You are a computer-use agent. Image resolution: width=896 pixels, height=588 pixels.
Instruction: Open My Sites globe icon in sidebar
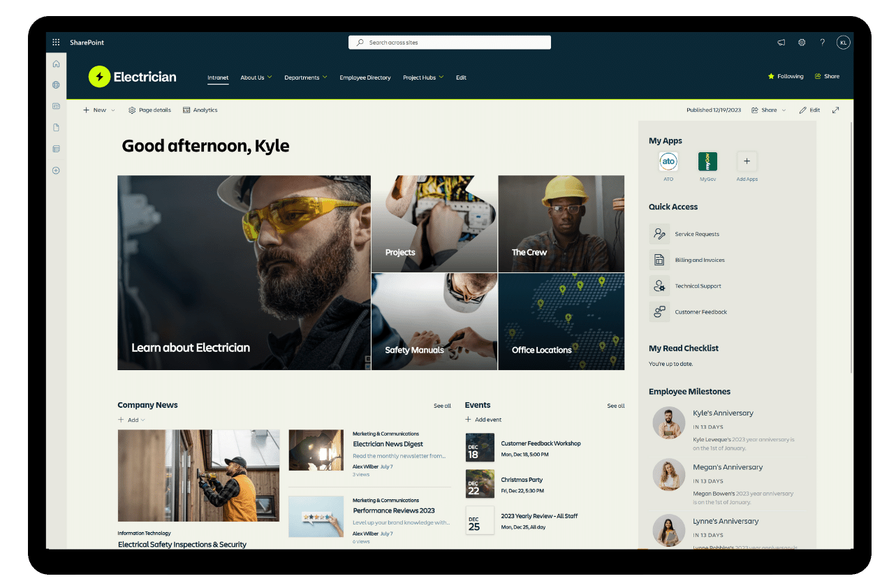tap(56, 85)
